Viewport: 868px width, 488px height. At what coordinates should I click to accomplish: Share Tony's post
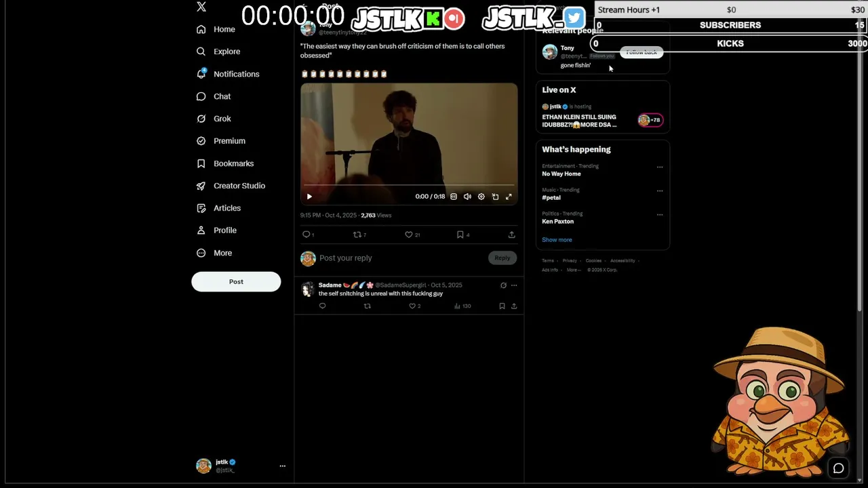click(x=511, y=235)
